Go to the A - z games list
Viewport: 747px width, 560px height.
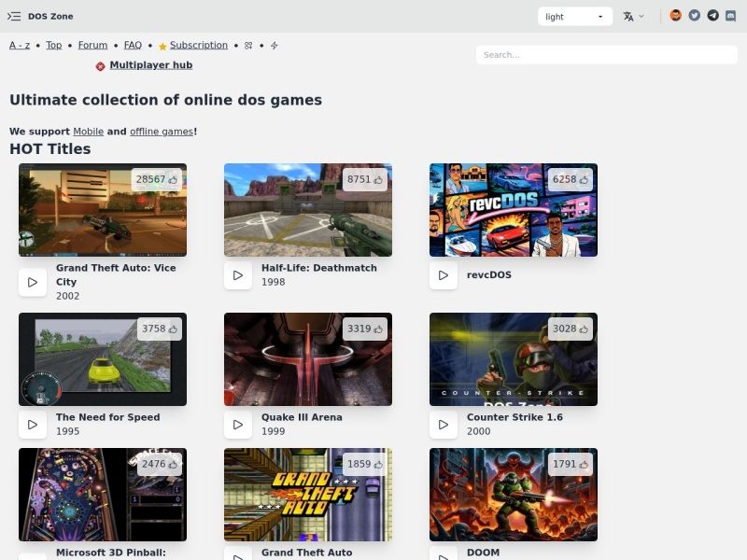(20, 45)
